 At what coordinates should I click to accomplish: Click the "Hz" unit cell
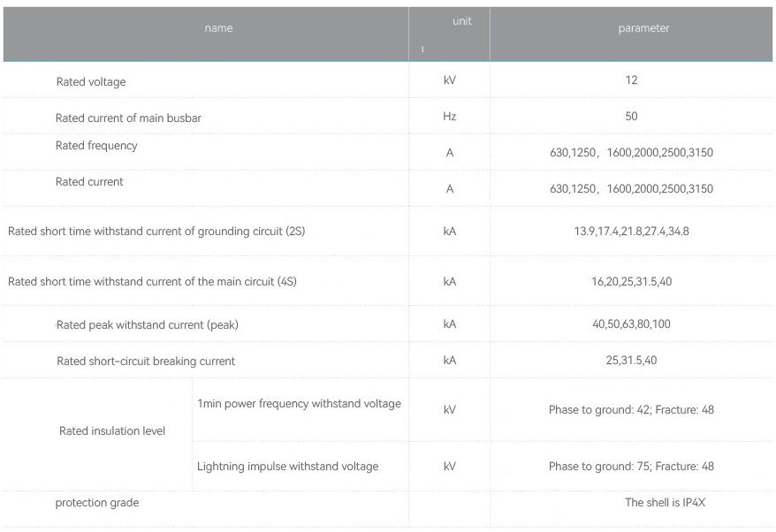point(450,116)
